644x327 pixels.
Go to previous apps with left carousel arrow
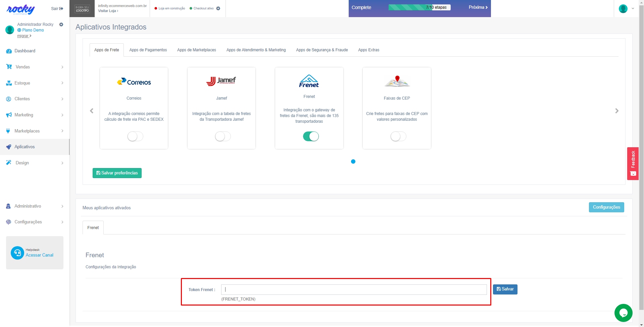click(92, 111)
